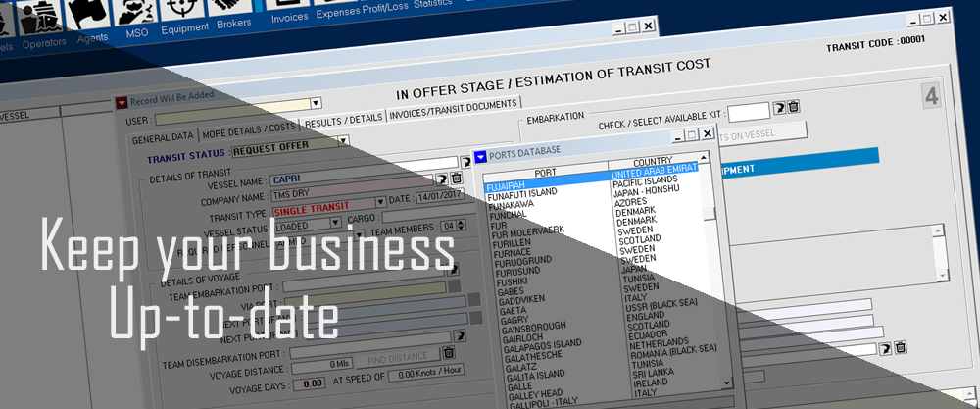Image resolution: width=980 pixels, height=409 pixels.
Task: Open the Equipment crosshair icon
Action: (x=182, y=10)
